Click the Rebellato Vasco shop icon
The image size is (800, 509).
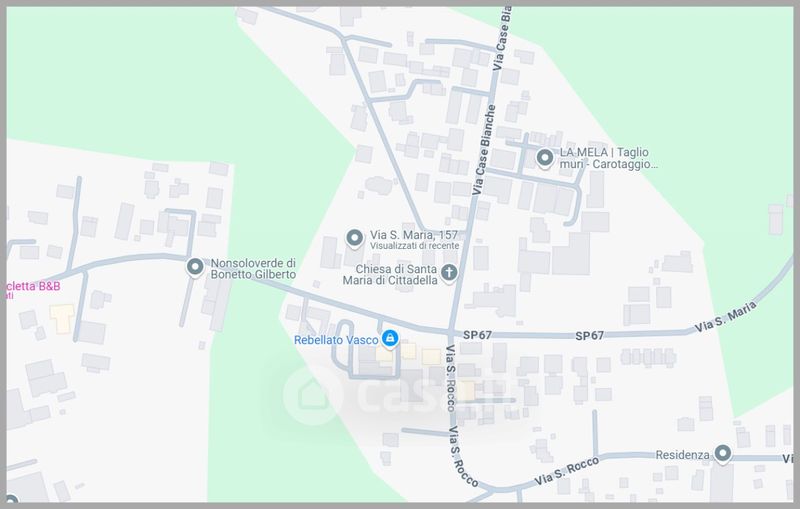390,338
